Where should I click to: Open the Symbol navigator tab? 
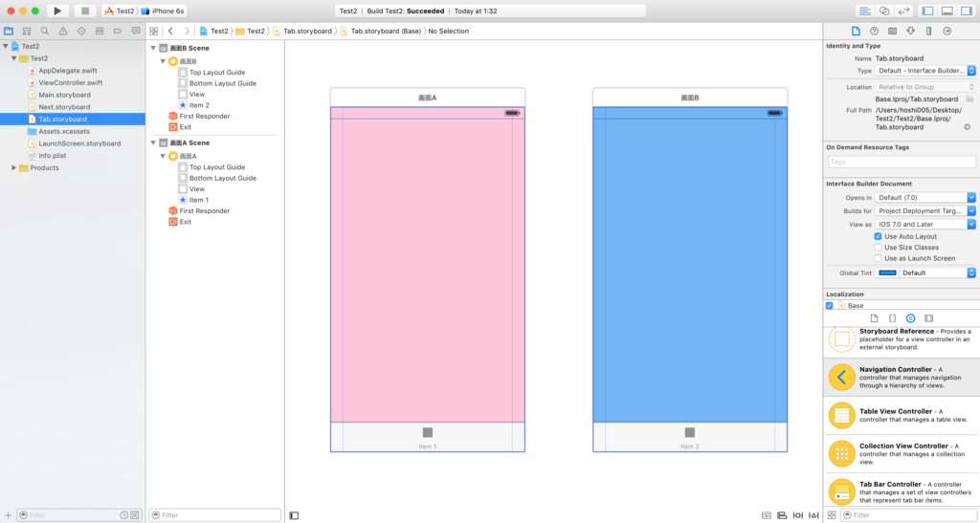[26, 31]
